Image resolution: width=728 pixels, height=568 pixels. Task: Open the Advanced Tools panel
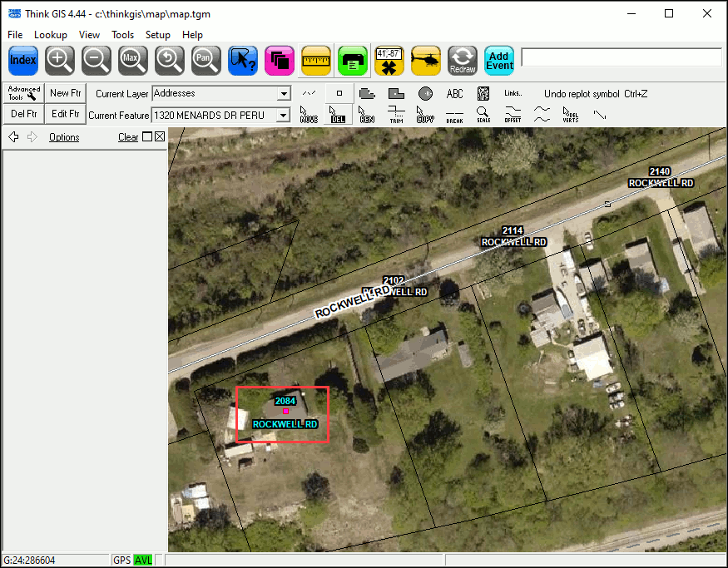coord(23,92)
